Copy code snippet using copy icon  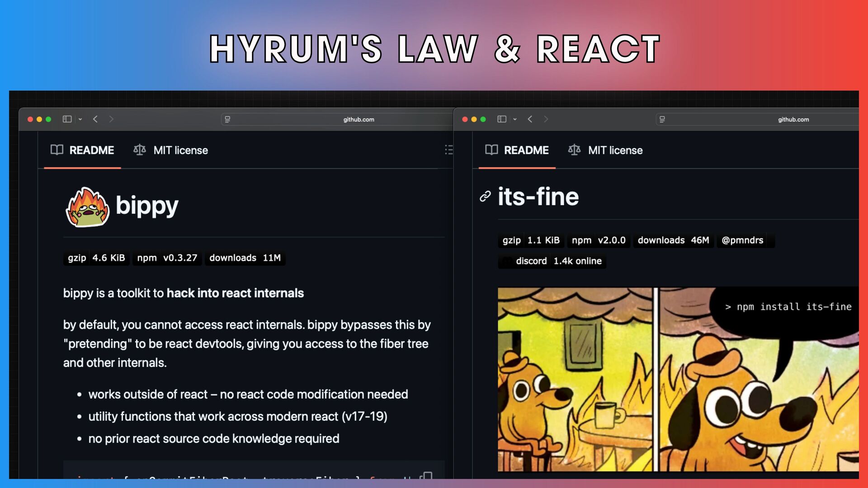[426, 475]
